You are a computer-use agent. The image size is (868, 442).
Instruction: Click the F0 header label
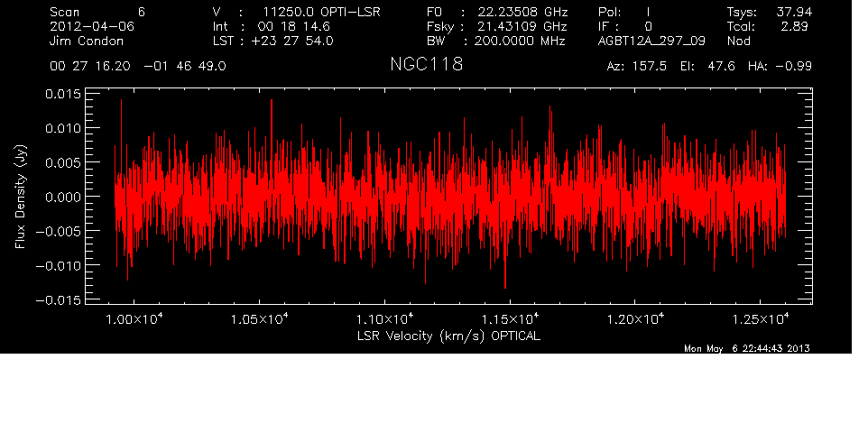pyautogui.click(x=434, y=12)
